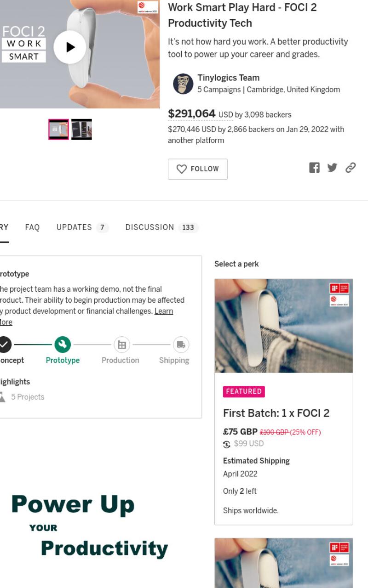
Task: Copy campaign link icon
Action: coord(351,168)
